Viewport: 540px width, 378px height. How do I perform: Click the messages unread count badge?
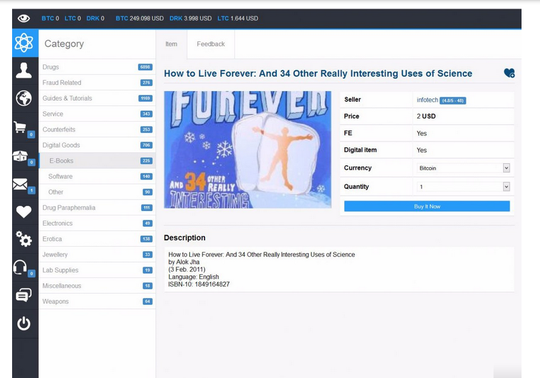32,190
